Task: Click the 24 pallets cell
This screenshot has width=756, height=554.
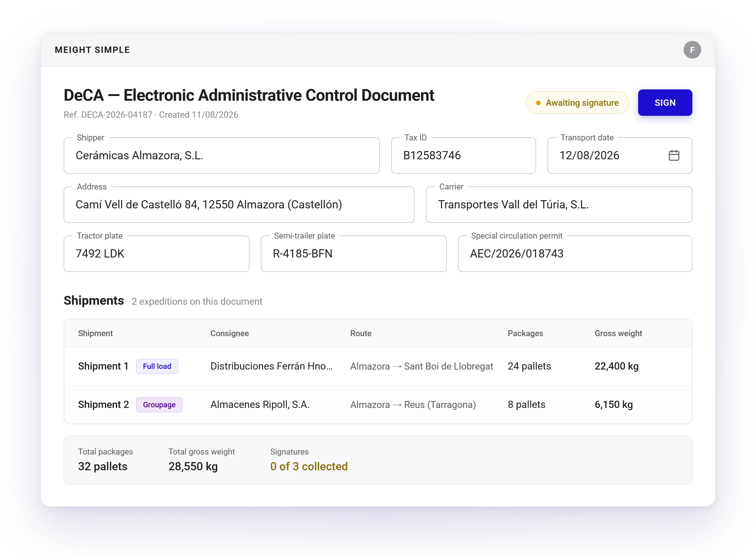Action: [x=529, y=366]
